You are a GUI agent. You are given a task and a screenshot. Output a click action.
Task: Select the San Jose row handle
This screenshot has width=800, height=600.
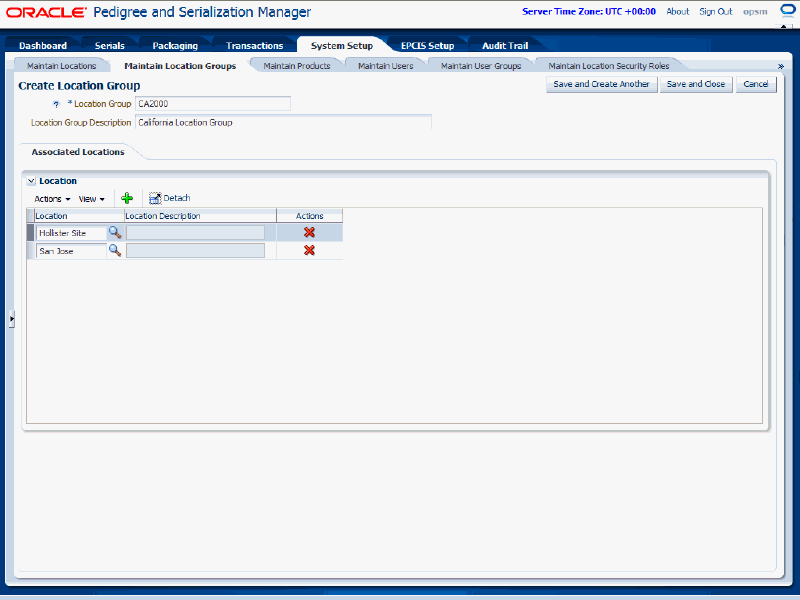pyautogui.click(x=31, y=251)
